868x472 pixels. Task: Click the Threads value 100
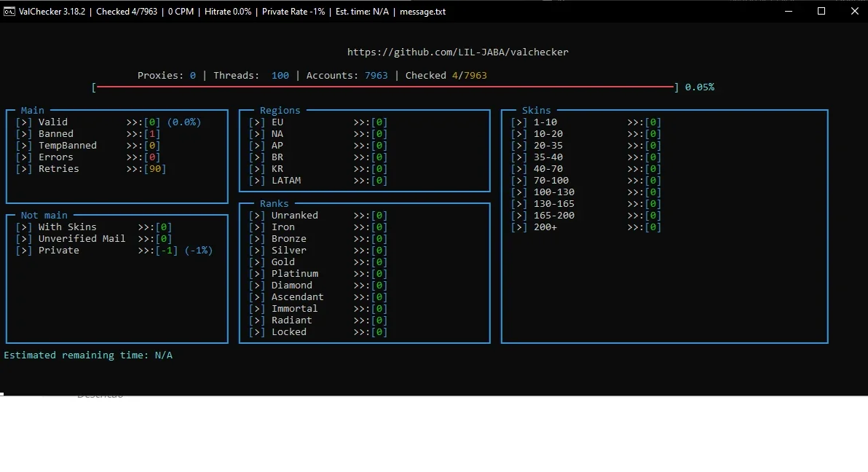tap(280, 75)
